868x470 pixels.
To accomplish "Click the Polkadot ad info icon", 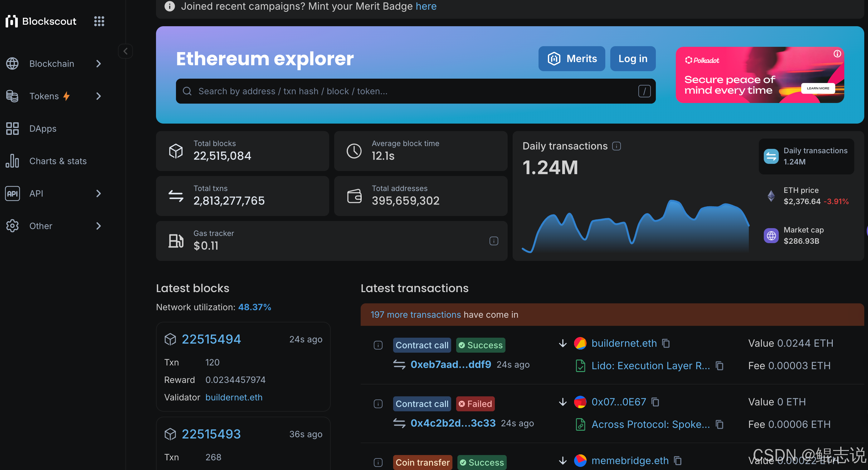I will pos(837,54).
